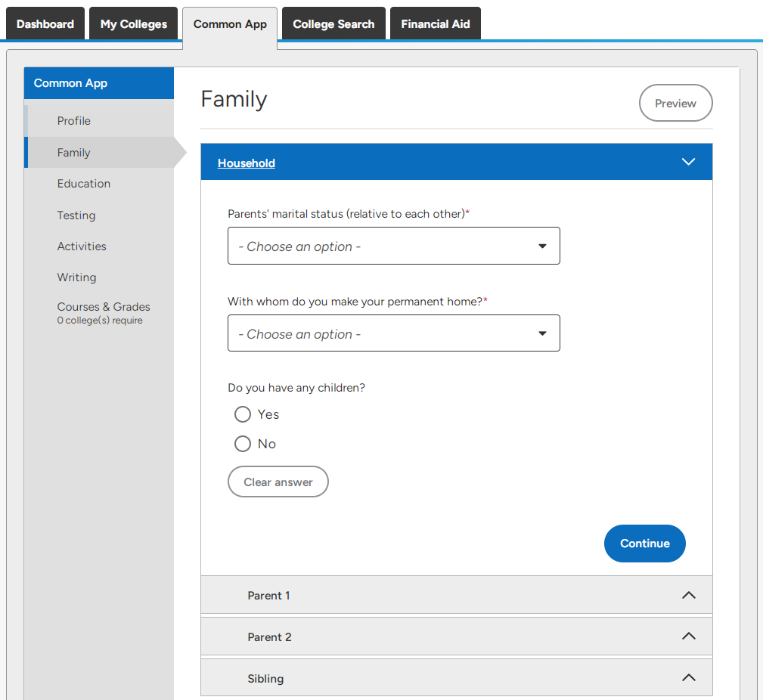
Task: Click the Household section link
Action: click(x=247, y=163)
